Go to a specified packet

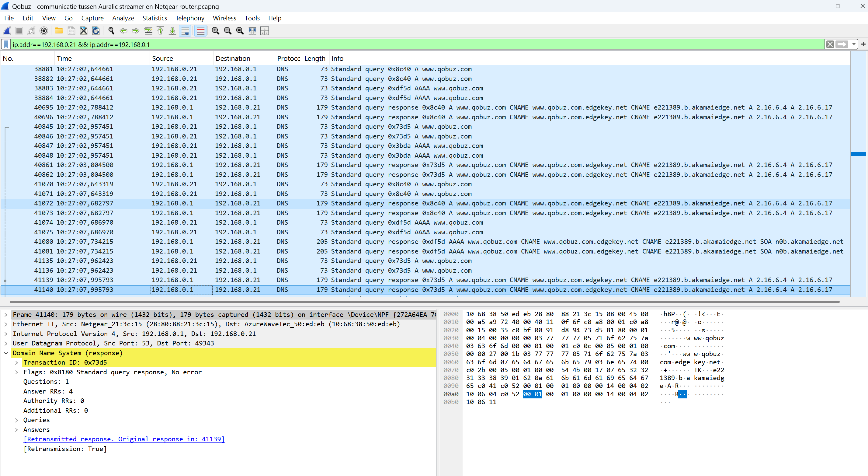[x=148, y=31]
